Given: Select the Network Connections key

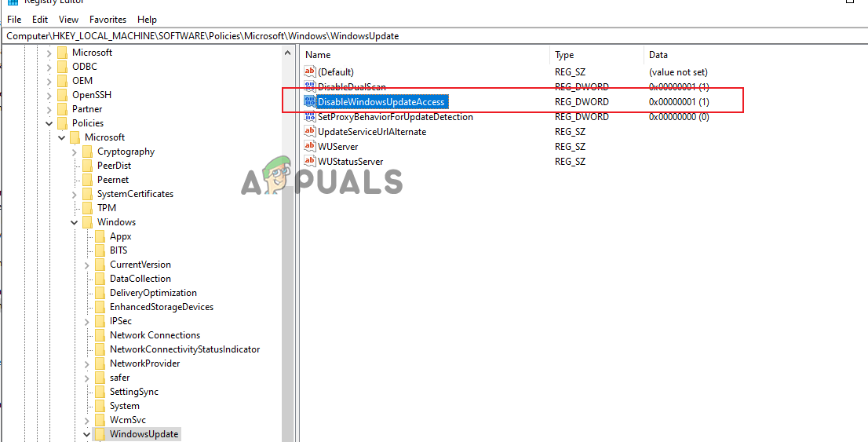Looking at the screenshot, I should (x=155, y=335).
